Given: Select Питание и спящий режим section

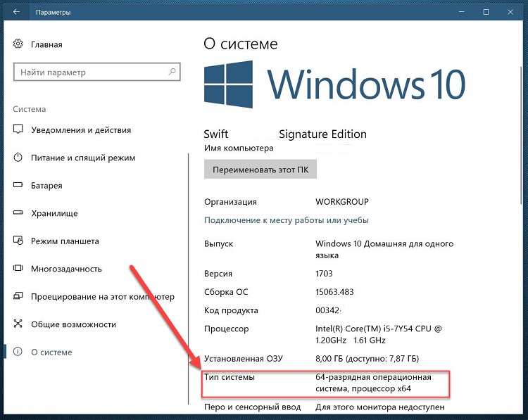Looking at the screenshot, I should tap(83, 158).
